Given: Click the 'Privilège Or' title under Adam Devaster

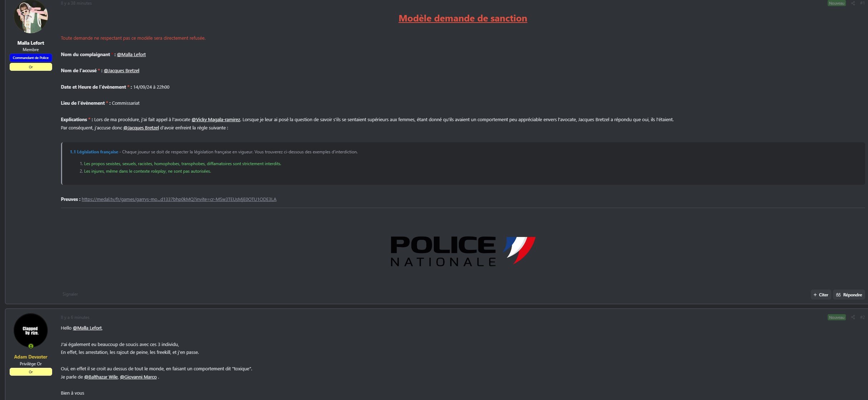Looking at the screenshot, I should pos(31,364).
